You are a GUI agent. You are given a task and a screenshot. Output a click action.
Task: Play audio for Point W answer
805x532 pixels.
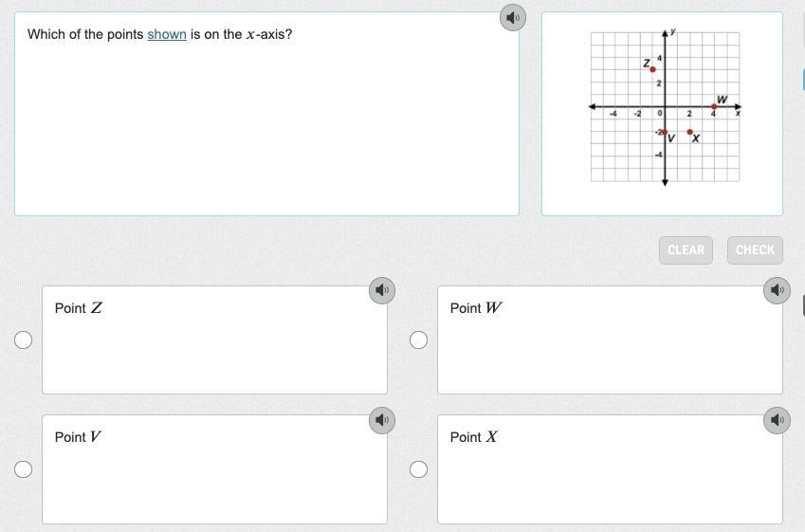(x=777, y=291)
